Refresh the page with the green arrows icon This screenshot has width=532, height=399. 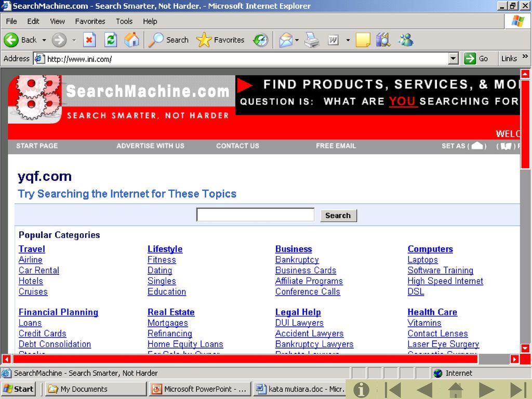(111, 40)
